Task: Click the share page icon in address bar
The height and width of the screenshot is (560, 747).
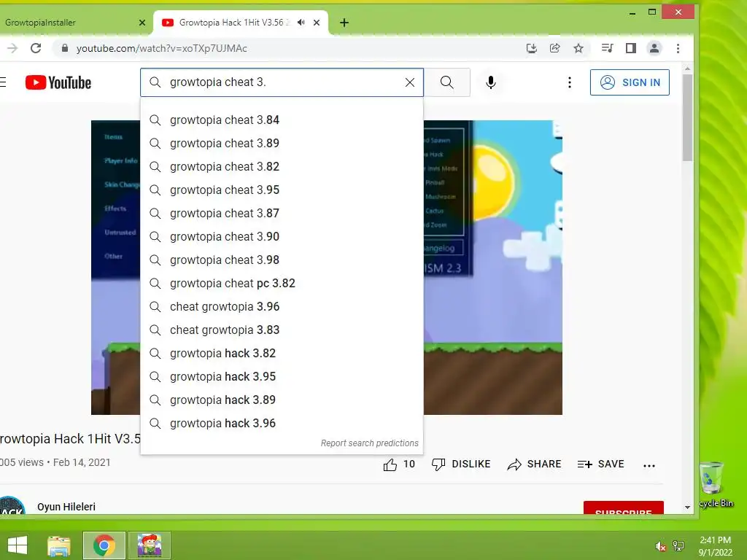Action: 555,48
